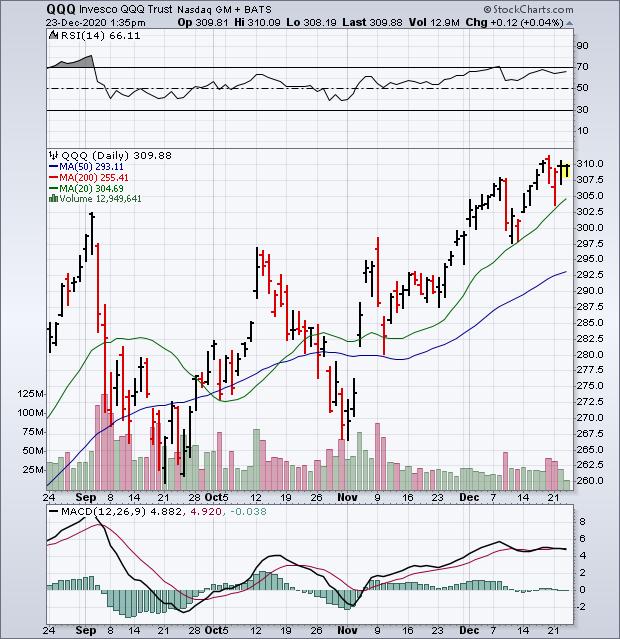Click the -2 label on the MACD axis
This screenshot has width=620, height=639.
click(581, 607)
